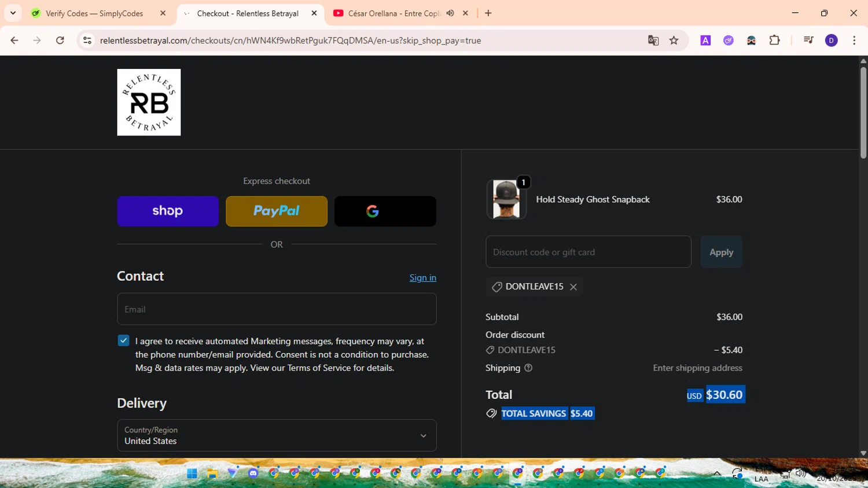Select the Checkout - Relentless Betrayal tab
This screenshot has width=868, height=488.
point(248,13)
